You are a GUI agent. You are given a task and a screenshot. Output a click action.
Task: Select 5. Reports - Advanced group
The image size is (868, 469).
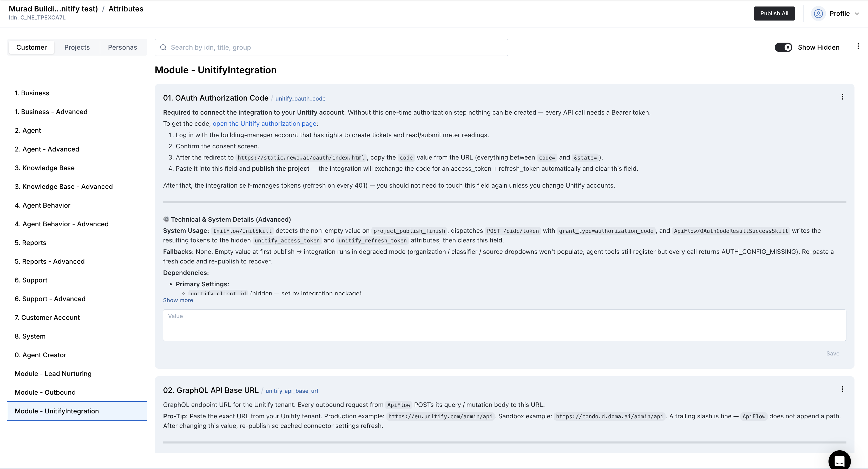(x=77, y=261)
